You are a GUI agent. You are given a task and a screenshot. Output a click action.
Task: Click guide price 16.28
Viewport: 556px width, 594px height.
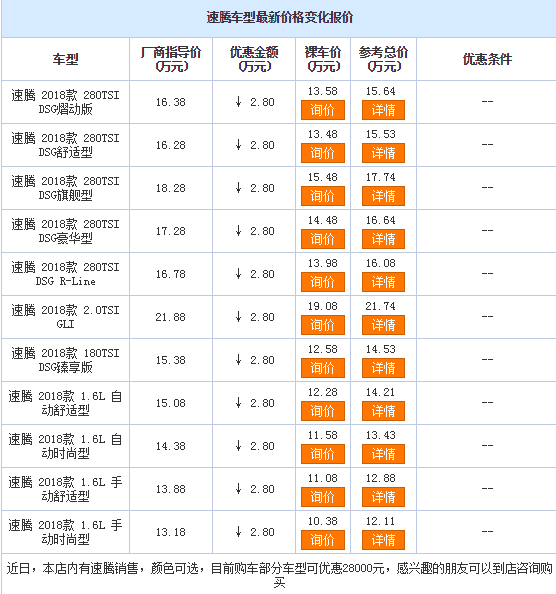click(x=171, y=145)
